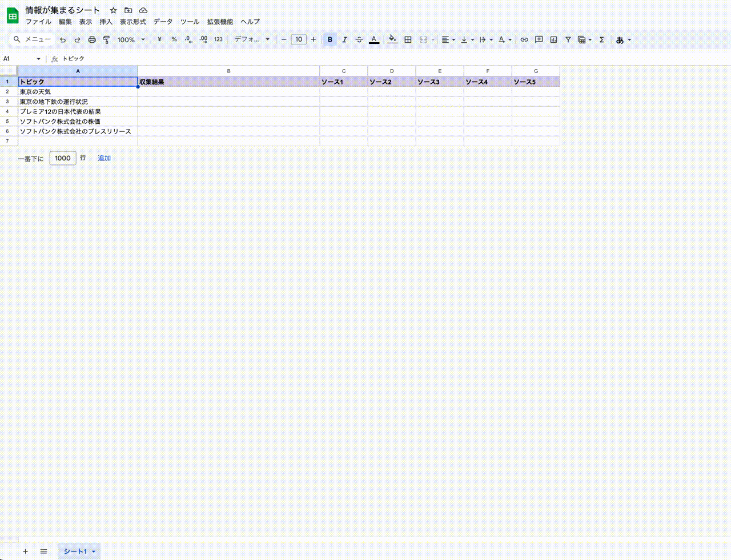Increase font size with plus button
731x560 pixels.
coord(313,40)
